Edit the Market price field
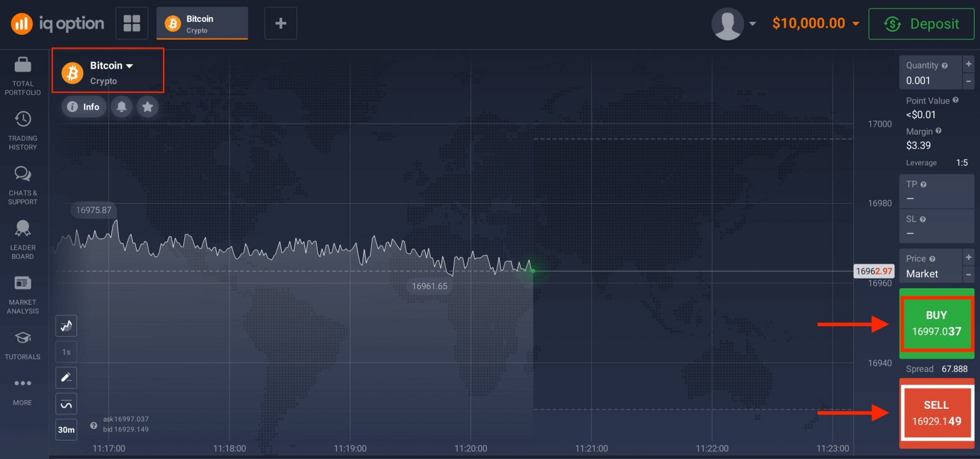The width and height of the screenshot is (980, 459). tap(930, 266)
